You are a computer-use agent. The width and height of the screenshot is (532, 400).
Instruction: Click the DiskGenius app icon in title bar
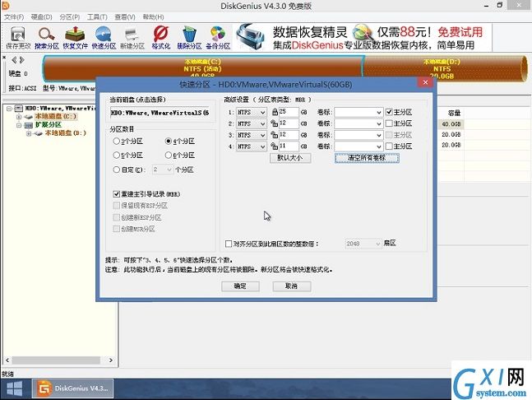[6, 5]
